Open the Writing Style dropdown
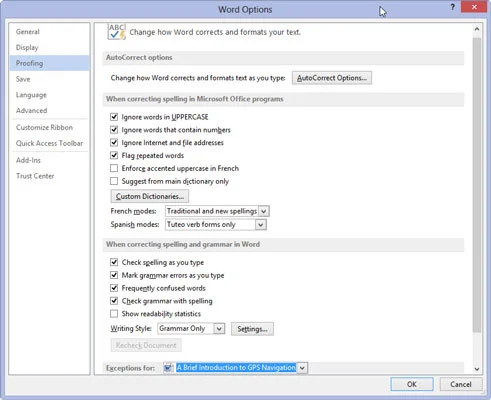Image resolution: width=491 pixels, height=400 pixels. point(219,329)
